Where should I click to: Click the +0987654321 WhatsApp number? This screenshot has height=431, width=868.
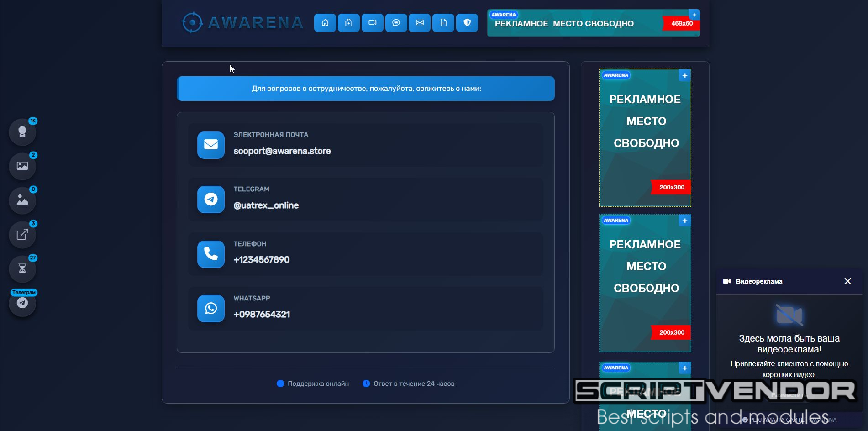[262, 315]
